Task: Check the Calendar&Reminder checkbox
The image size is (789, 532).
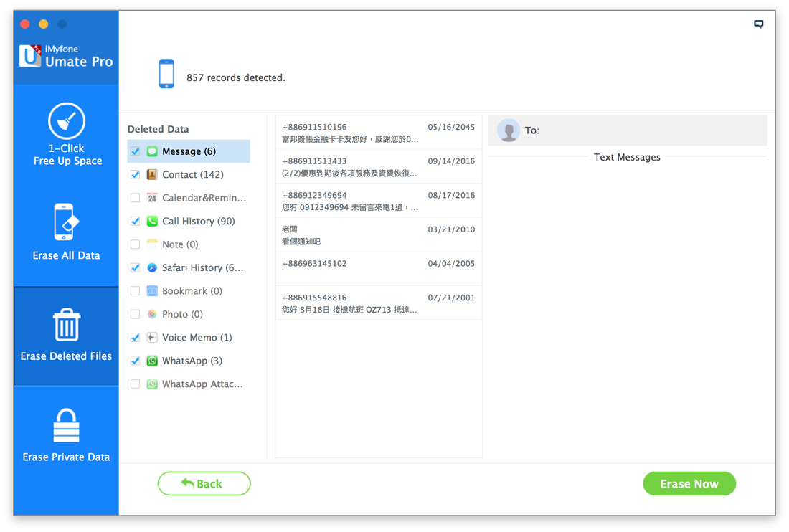Action: pyautogui.click(x=135, y=198)
